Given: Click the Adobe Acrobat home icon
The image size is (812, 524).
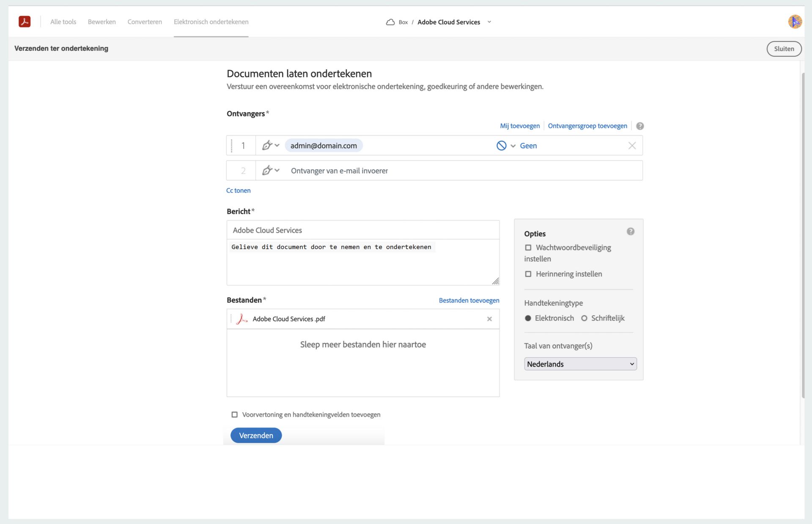Looking at the screenshot, I should (24, 21).
